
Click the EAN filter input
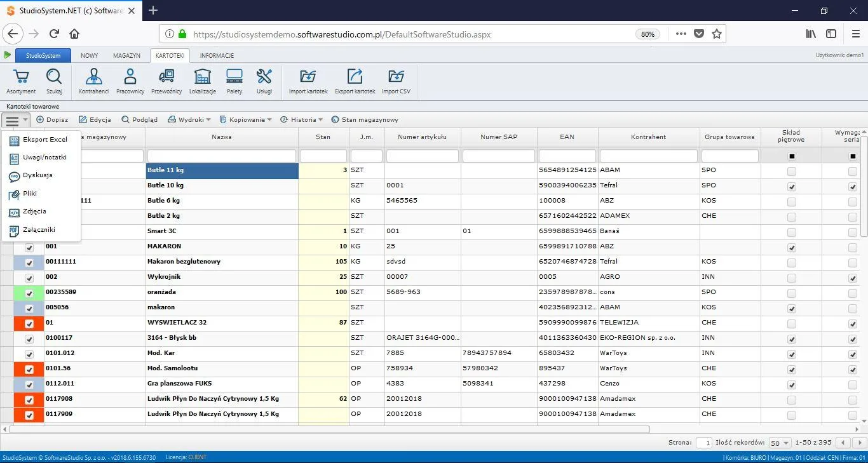tap(567, 156)
